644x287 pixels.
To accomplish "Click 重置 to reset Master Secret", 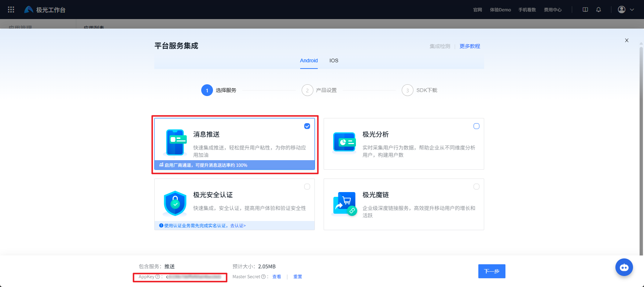I will pyautogui.click(x=298, y=277).
